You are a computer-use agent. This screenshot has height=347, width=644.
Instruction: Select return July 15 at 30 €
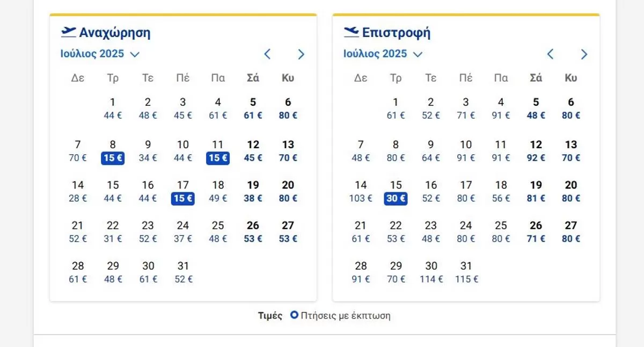[396, 192]
